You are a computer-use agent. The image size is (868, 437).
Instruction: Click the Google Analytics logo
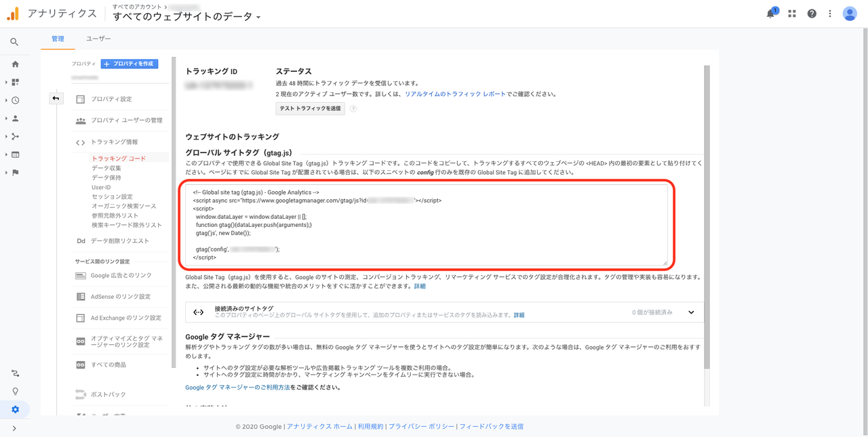(x=13, y=14)
